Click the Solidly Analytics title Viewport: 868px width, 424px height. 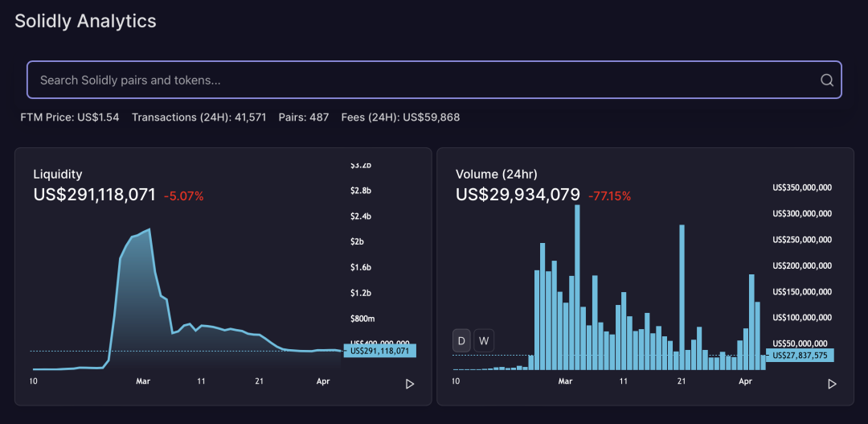tap(85, 21)
